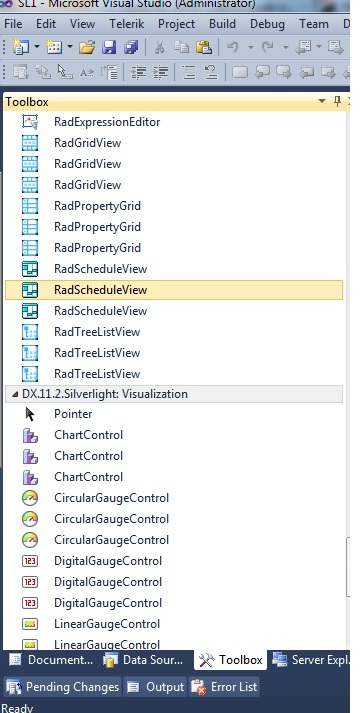Open the File menu
This screenshot has width=363, height=713.
click(13, 24)
